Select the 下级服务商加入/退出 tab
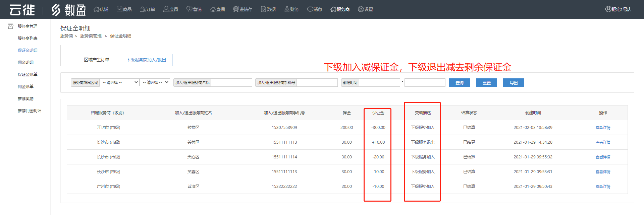Screen dimensions: 644x215 coord(146,60)
